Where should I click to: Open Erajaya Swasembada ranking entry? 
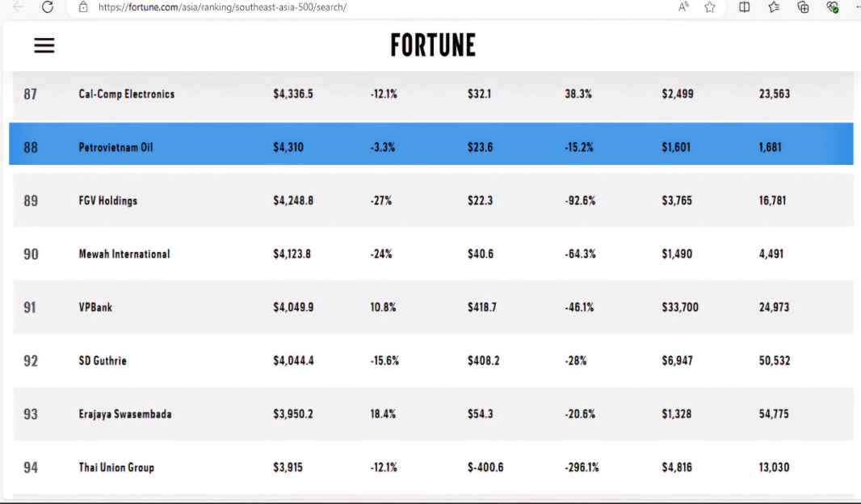coord(433,414)
